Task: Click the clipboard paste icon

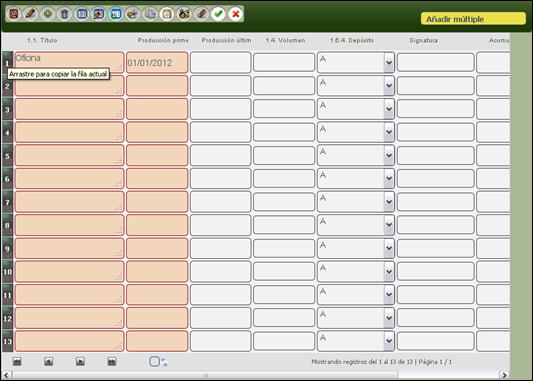Action: click(167, 14)
